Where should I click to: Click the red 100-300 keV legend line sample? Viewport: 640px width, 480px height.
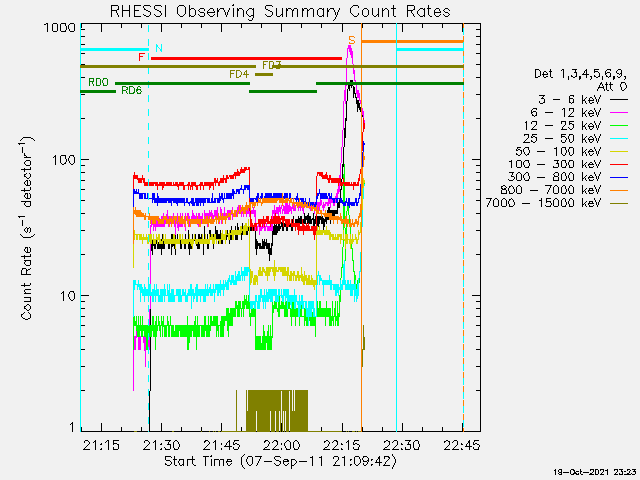point(619,164)
